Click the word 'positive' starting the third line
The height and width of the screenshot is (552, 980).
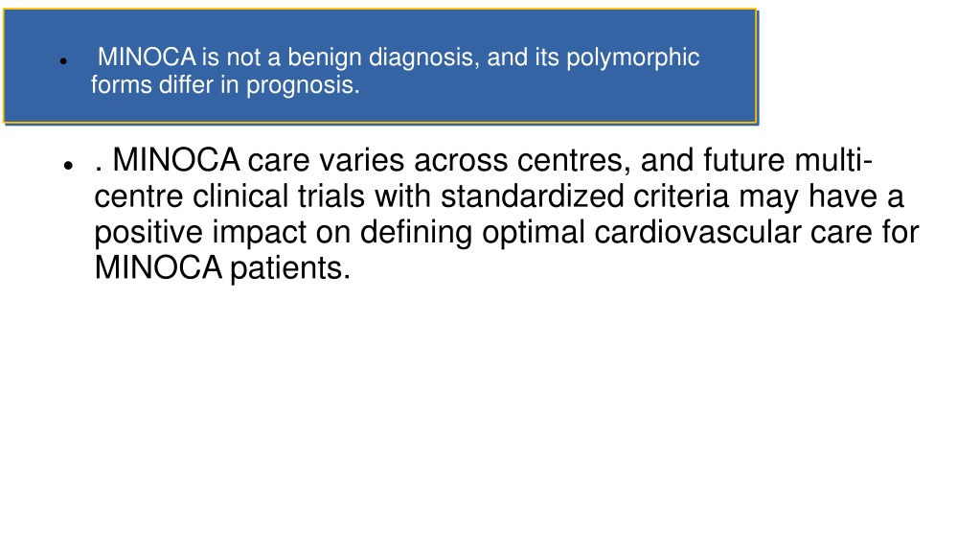(x=148, y=233)
